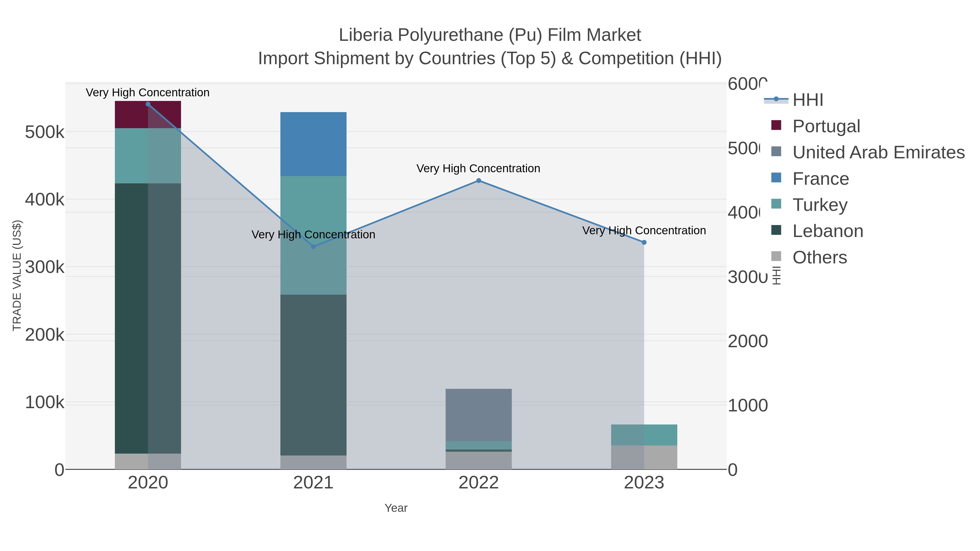Screen dimensions: 980x551
Task: Click the France segment in 2021 bar
Action: coord(314,144)
